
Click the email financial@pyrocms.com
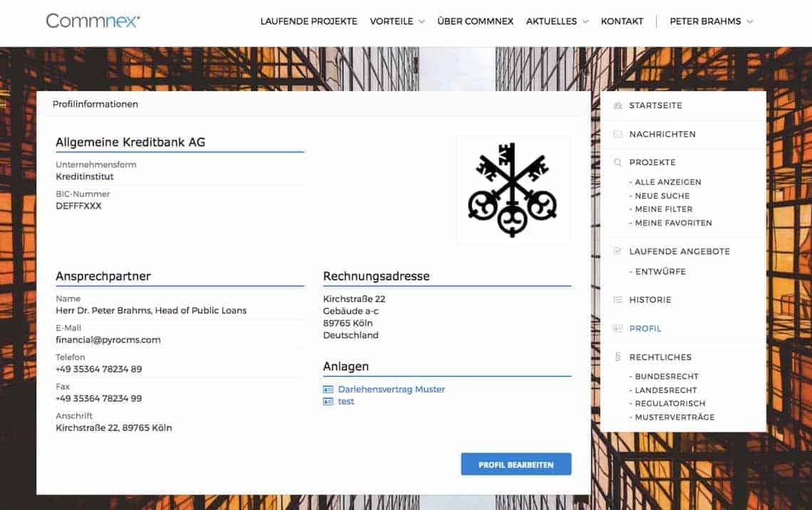click(x=108, y=340)
